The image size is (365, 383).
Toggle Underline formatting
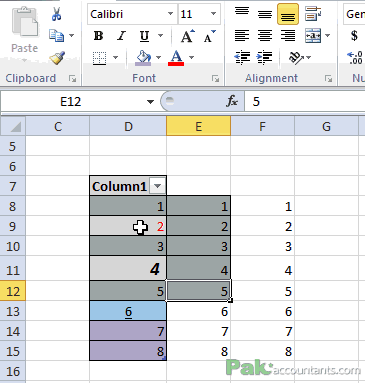point(144,36)
